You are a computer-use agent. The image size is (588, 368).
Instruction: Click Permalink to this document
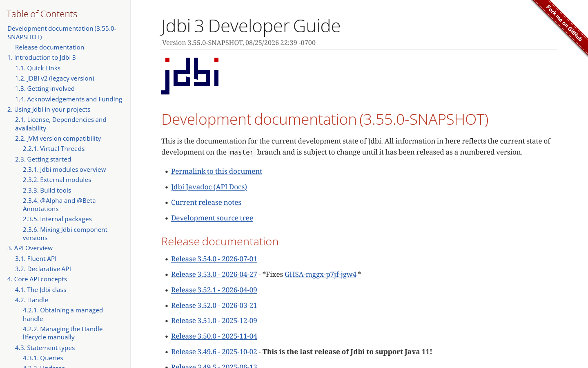[x=216, y=171]
